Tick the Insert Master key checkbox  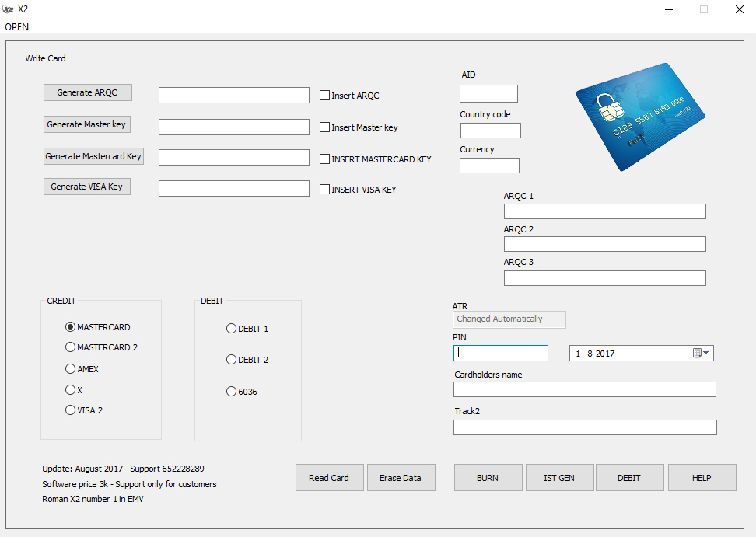tap(324, 127)
